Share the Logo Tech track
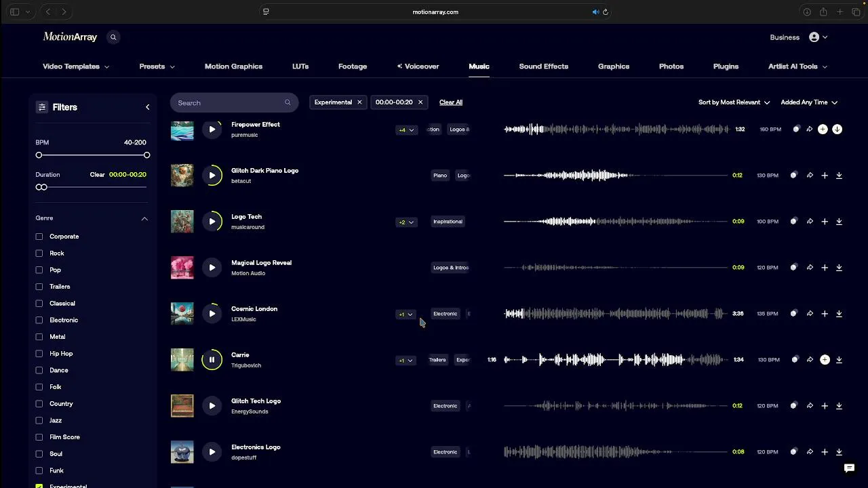The width and height of the screenshot is (868, 488). tap(810, 222)
